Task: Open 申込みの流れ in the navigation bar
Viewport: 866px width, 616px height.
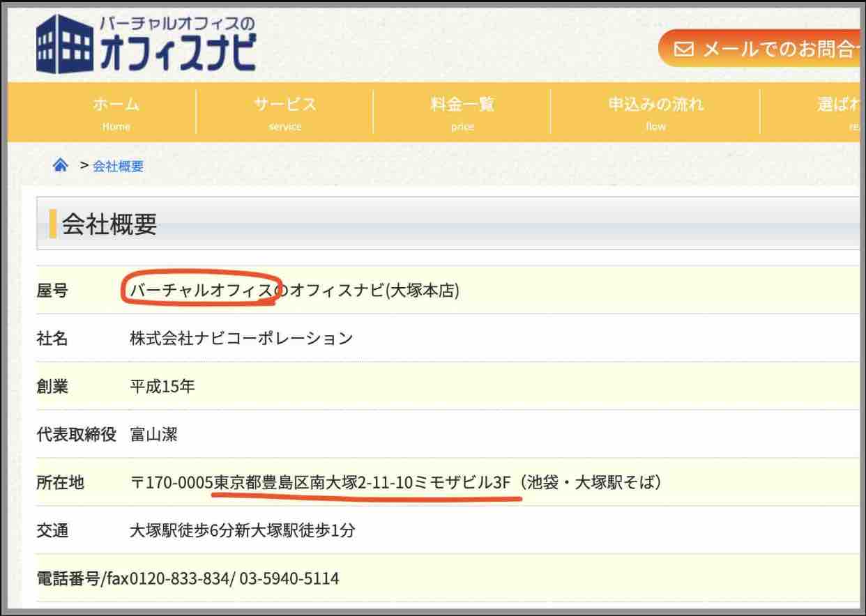Action: tap(655, 113)
